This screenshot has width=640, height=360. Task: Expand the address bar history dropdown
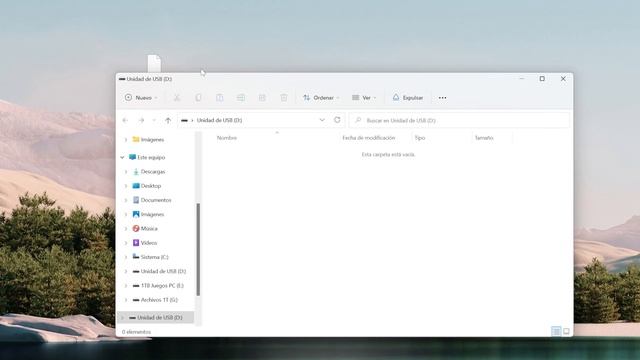322,120
